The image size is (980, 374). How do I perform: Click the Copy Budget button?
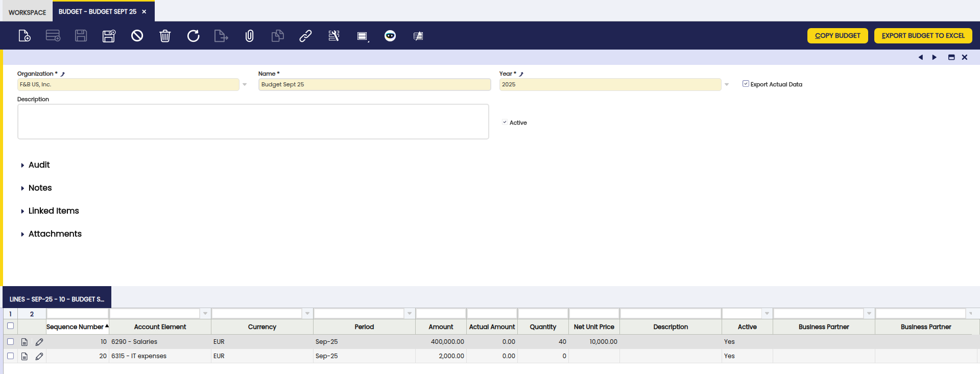pyautogui.click(x=837, y=36)
